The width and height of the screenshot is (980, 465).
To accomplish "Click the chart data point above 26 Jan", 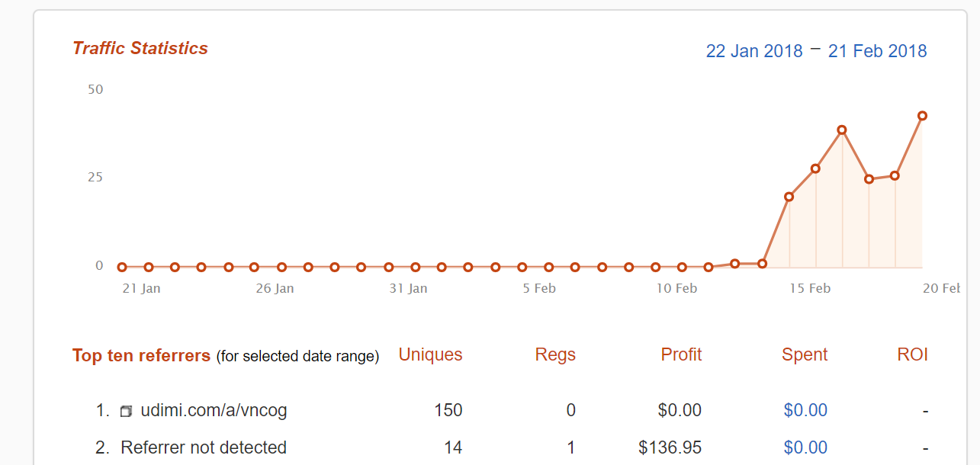I will pyautogui.click(x=281, y=267).
